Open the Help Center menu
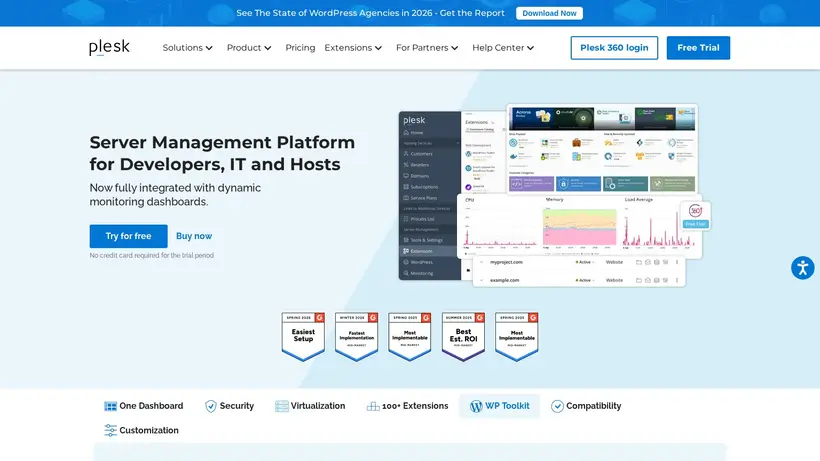Image resolution: width=820 pixels, height=461 pixels. click(503, 48)
